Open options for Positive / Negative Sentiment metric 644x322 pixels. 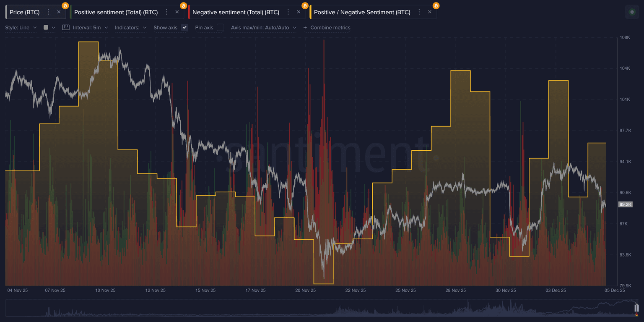419,12
